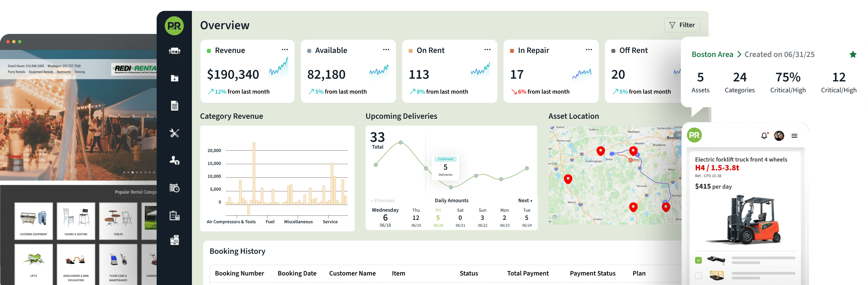Open the hamburger menu in mobile panel

pyautogui.click(x=794, y=136)
